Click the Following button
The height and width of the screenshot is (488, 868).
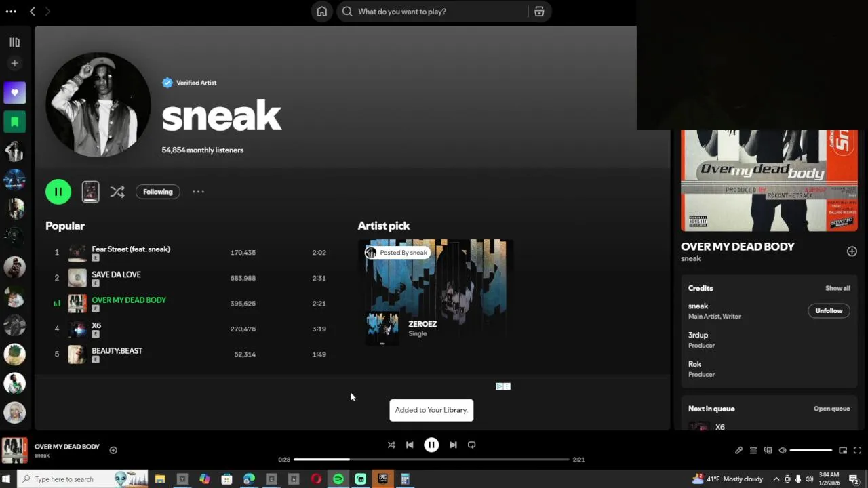[x=158, y=192]
